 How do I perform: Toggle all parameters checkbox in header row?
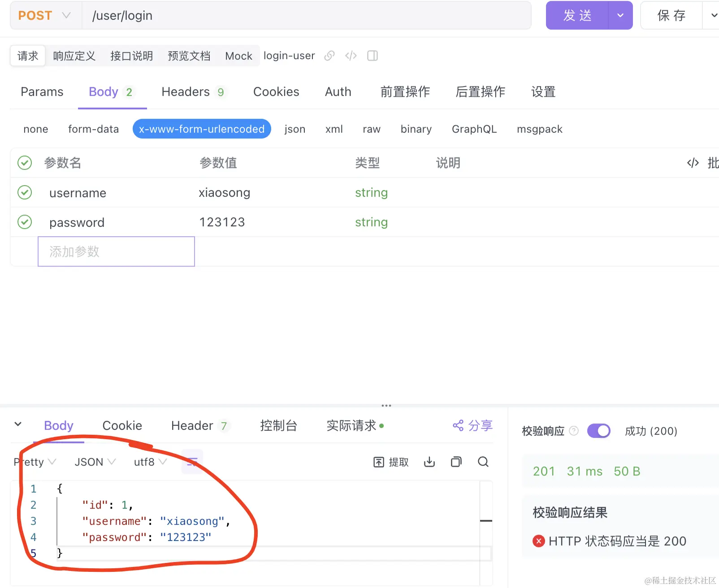coord(25,163)
